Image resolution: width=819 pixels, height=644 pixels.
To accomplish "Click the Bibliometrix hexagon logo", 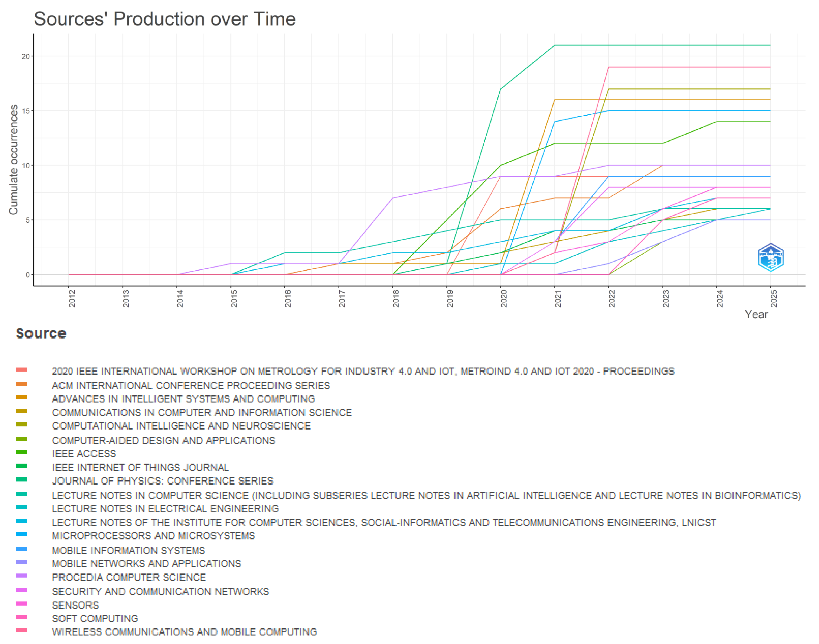I will (771, 258).
